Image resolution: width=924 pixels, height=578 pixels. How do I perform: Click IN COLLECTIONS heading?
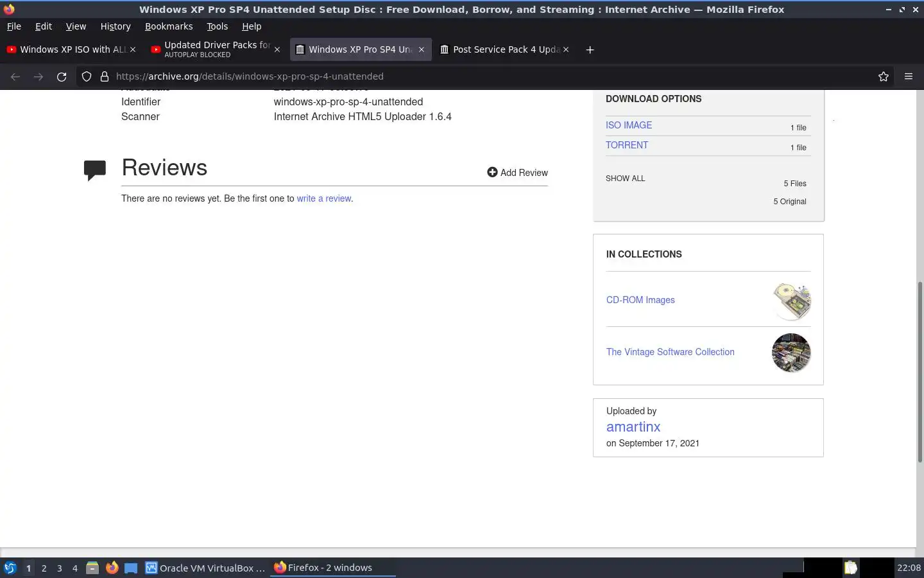click(x=644, y=254)
